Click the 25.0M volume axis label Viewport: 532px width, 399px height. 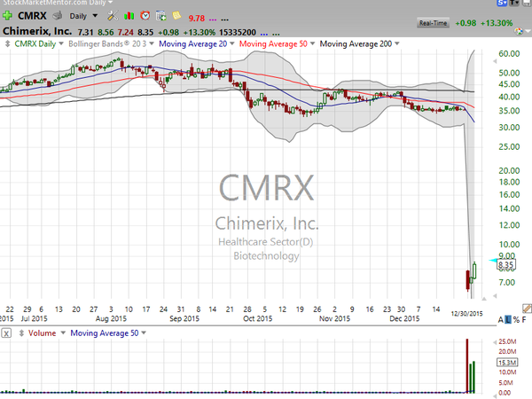507,341
